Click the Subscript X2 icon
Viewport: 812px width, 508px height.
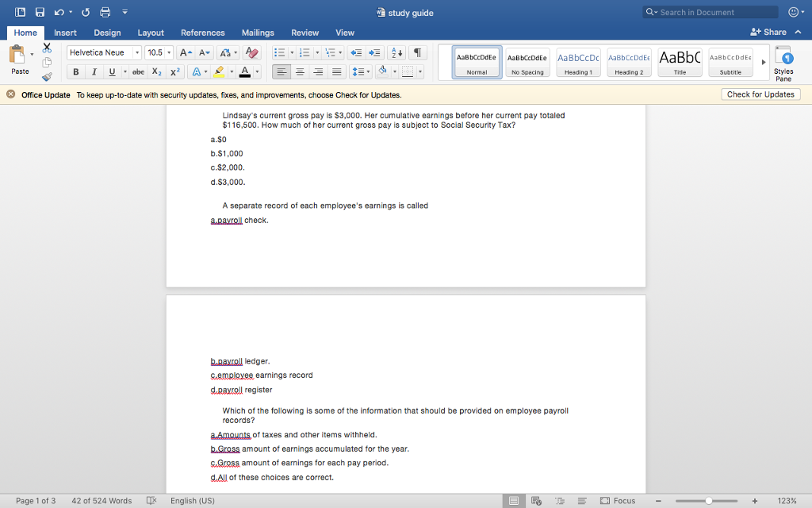(157, 71)
